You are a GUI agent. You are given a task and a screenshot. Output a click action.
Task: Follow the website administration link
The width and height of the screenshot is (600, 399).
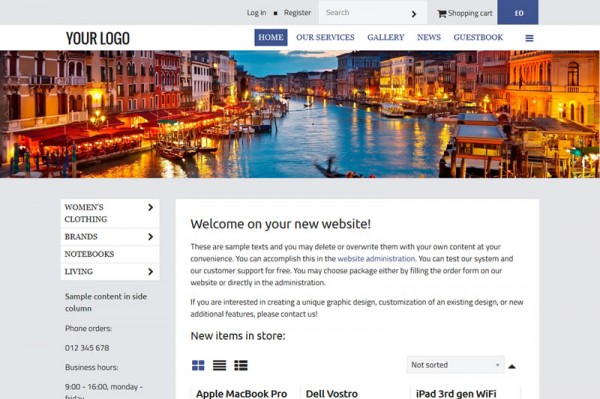point(376,259)
